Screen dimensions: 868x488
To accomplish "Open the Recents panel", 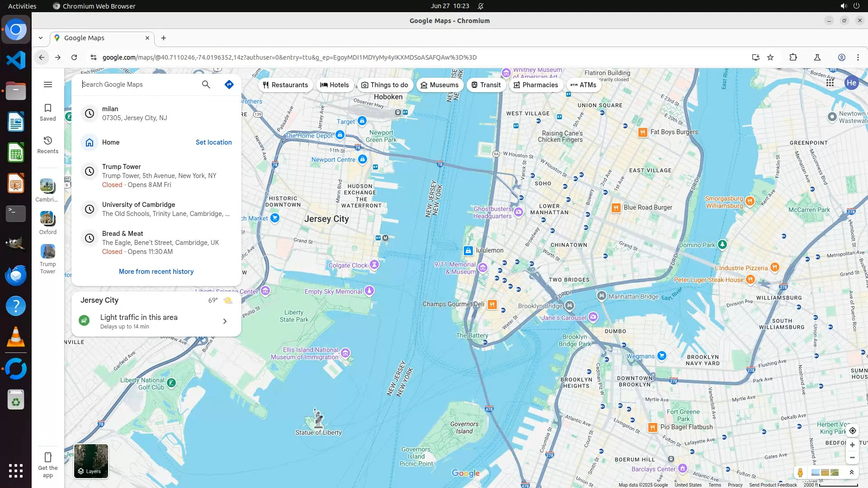I will point(47,145).
